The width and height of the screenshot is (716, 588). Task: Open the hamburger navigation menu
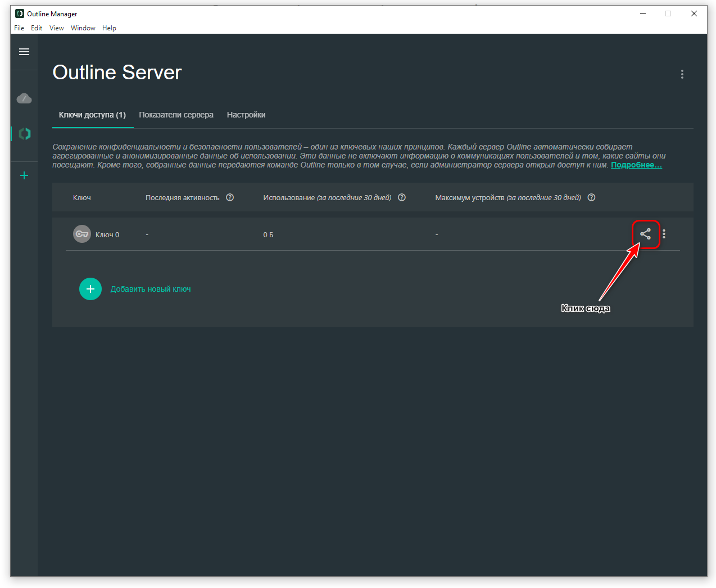point(24,52)
